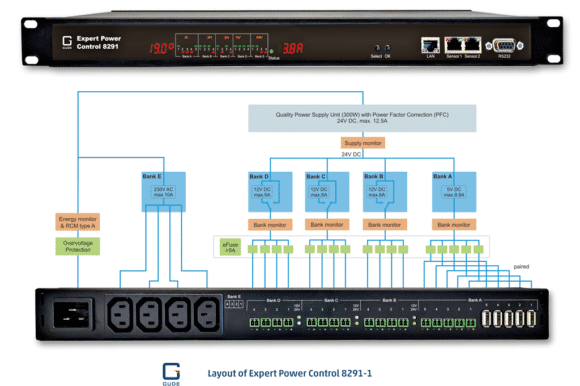
Task: Click the LAN port on the front panel
Action: click(430, 45)
